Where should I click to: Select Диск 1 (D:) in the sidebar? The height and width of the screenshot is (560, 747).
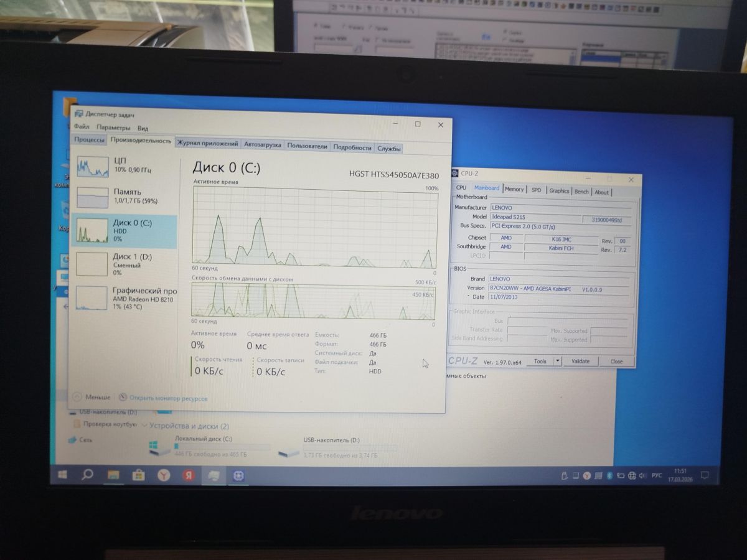pos(123,264)
